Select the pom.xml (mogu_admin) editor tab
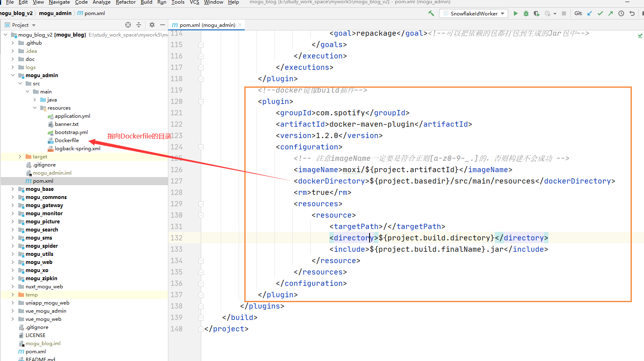 click(207, 25)
